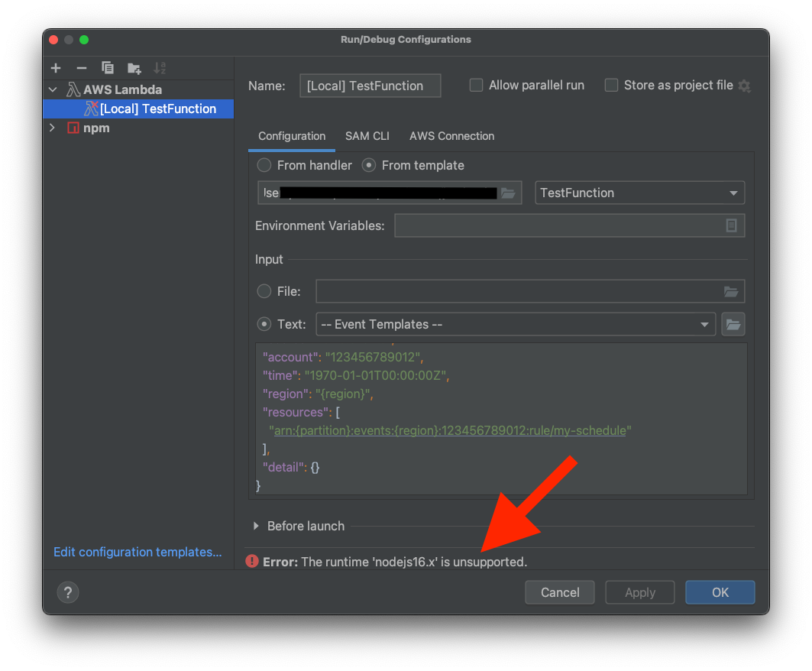Open help with the question mark button

68,592
